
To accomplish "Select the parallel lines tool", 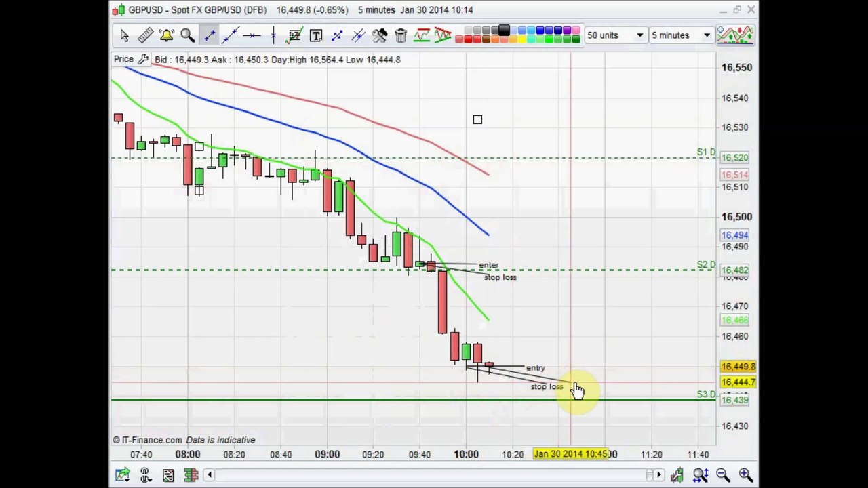I will click(x=358, y=35).
